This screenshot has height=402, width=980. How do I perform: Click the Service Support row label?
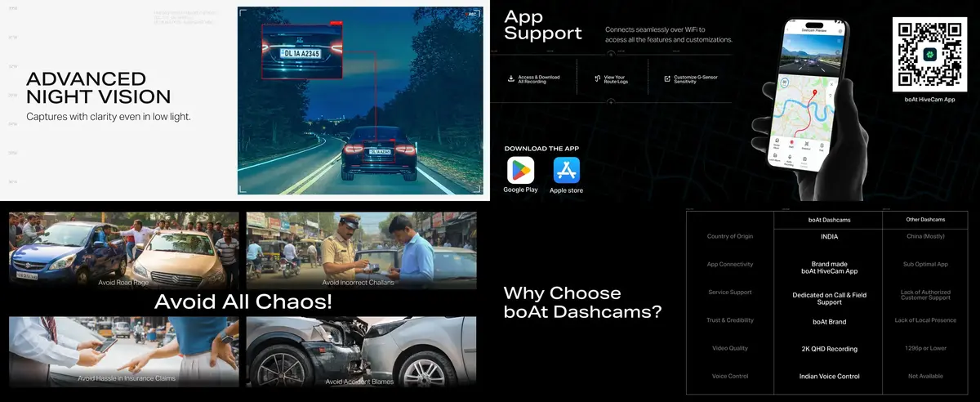click(730, 292)
